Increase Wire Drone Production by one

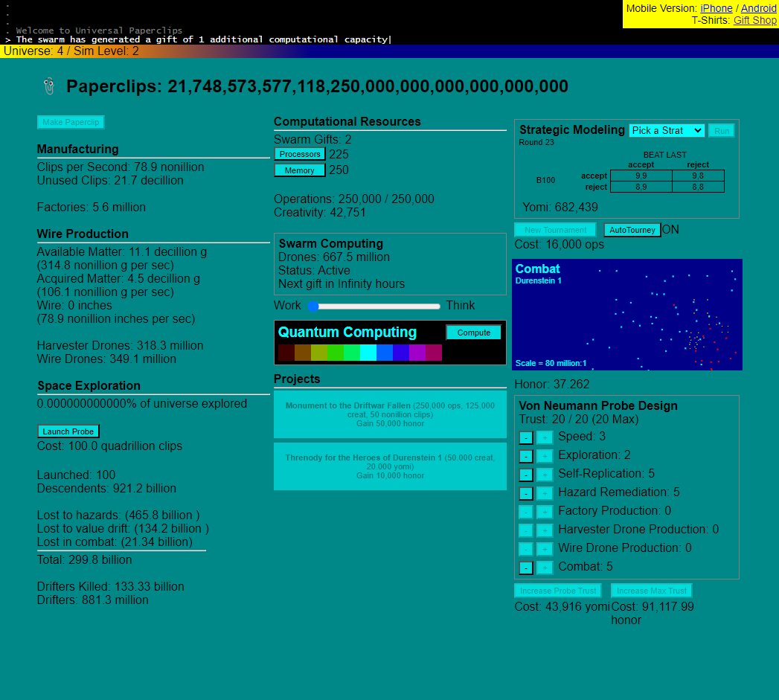(545, 549)
